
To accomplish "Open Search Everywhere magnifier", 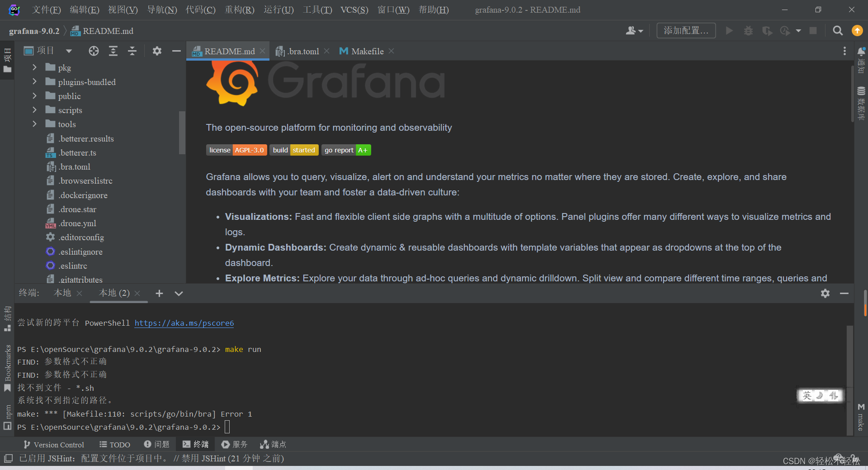I will 838,31.
